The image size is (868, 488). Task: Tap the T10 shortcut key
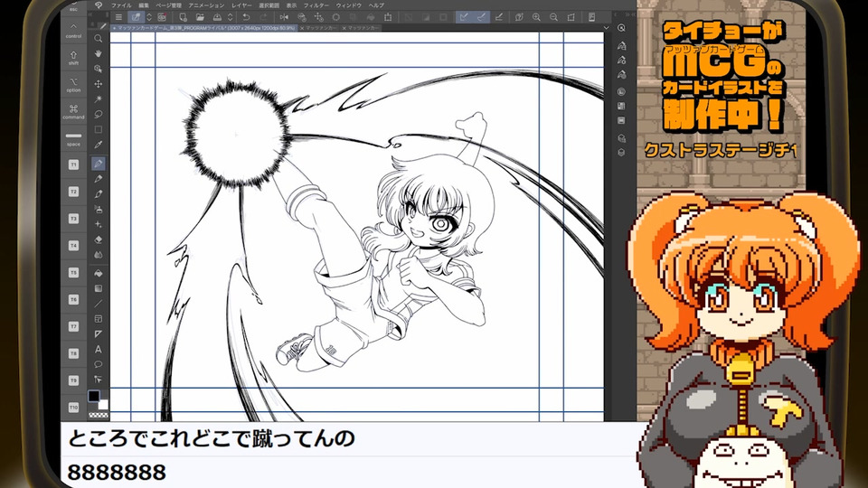pyautogui.click(x=73, y=408)
